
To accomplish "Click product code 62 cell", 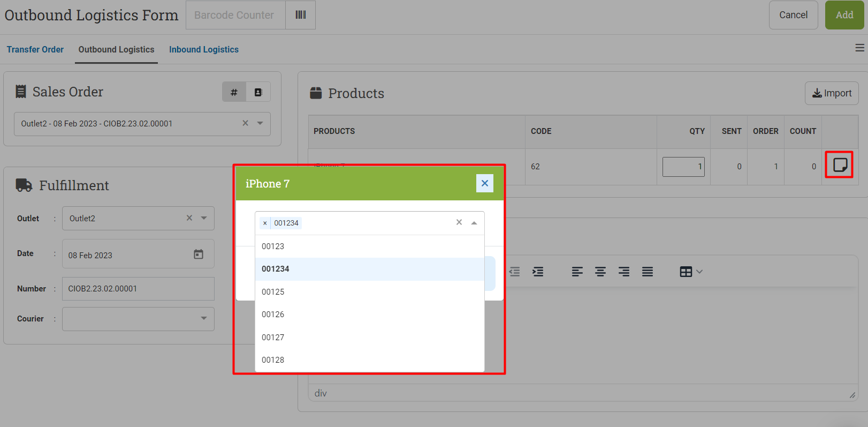I will tap(591, 167).
